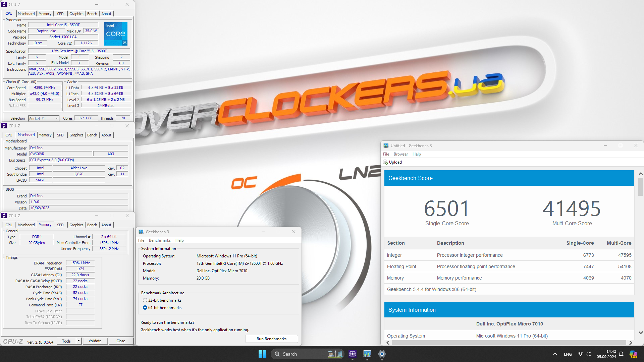Screen dimensions: 644x362
Task: Click the Multi-Core Score 41495
Action: coord(572,208)
